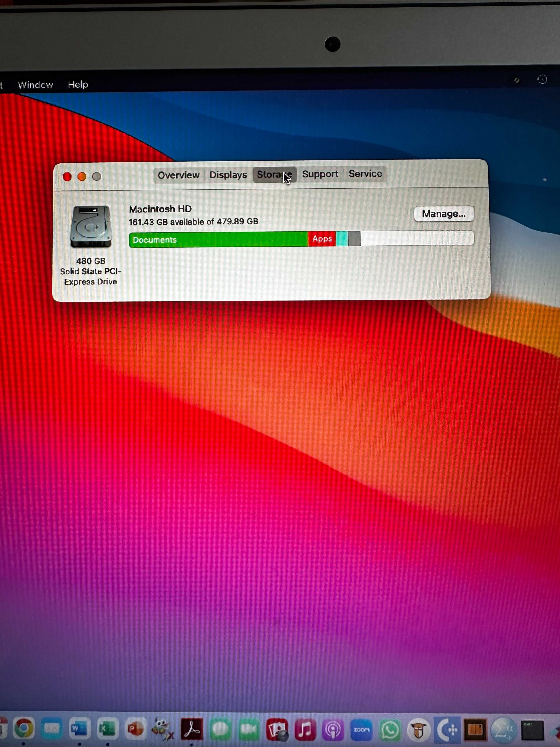
Task: Click the green Documents storage segment
Action: (218, 239)
